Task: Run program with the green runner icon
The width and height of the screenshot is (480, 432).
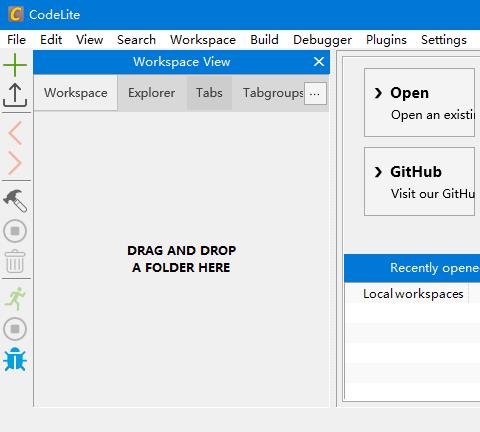Action: point(15,298)
